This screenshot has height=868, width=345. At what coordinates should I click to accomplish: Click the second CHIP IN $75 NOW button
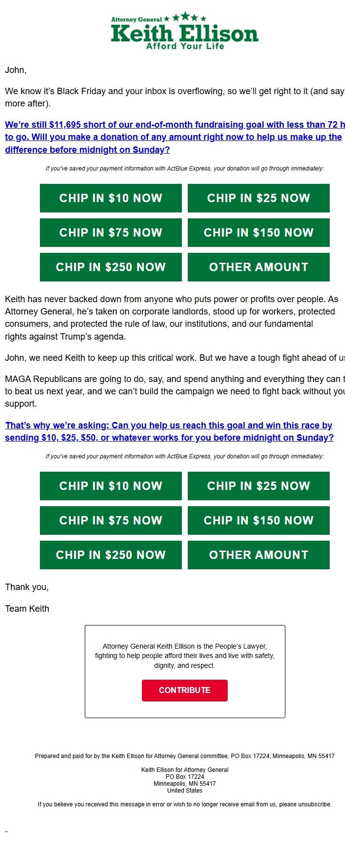point(110,521)
